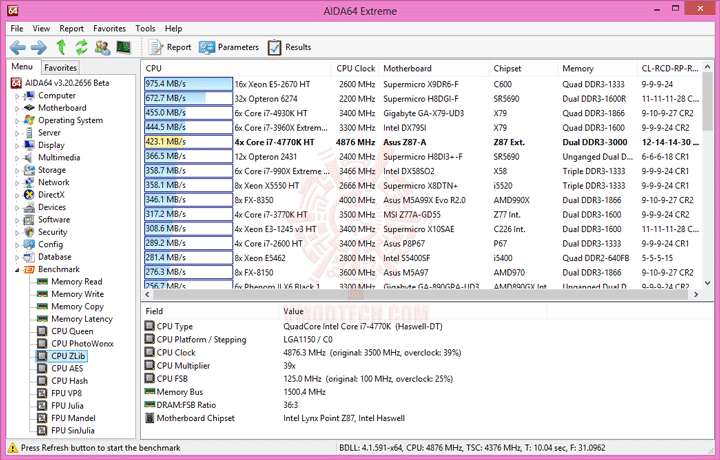Sort by the CPU Clock column header

click(x=355, y=68)
